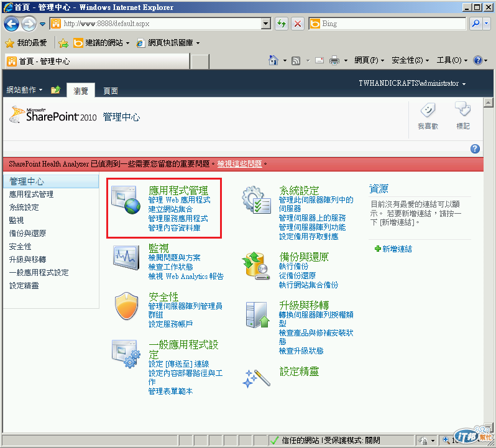Select 監視 in left navigation
This screenshot has width=496, height=448.
point(16,221)
